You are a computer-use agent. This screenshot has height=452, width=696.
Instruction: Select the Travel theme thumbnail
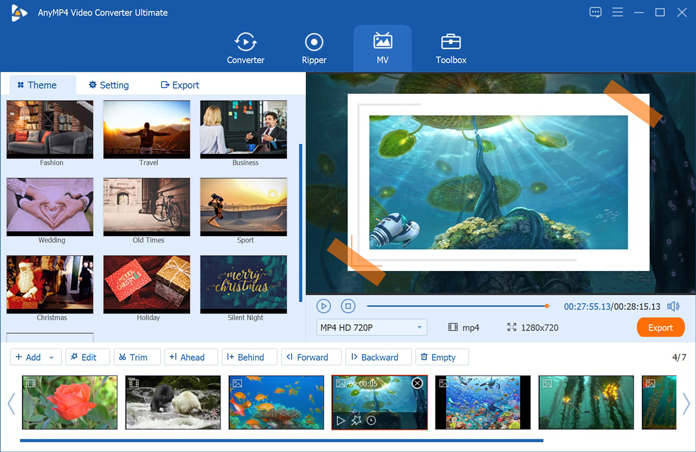[x=147, y=130]
